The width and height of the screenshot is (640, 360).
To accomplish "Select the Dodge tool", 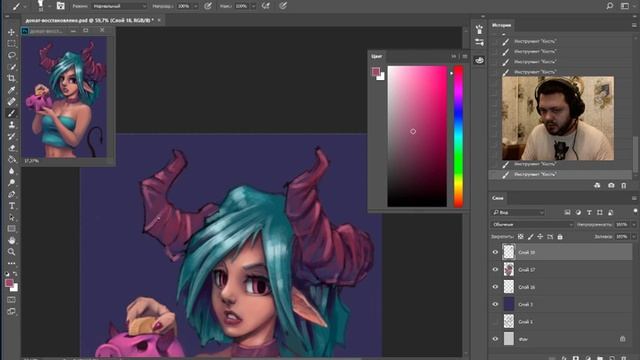I will [11, 182].
